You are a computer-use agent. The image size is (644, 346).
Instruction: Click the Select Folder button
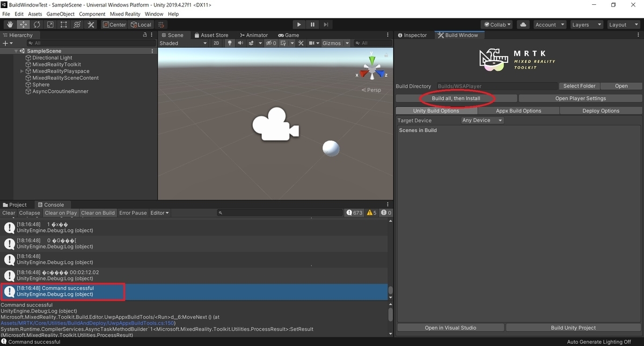(579, 86)
